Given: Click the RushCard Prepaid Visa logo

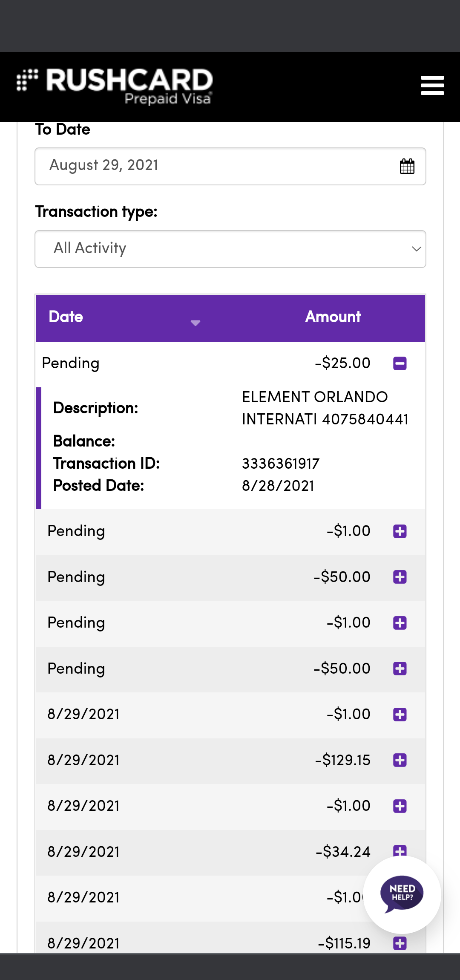Looking at the screenshot, I should (115, 86).
